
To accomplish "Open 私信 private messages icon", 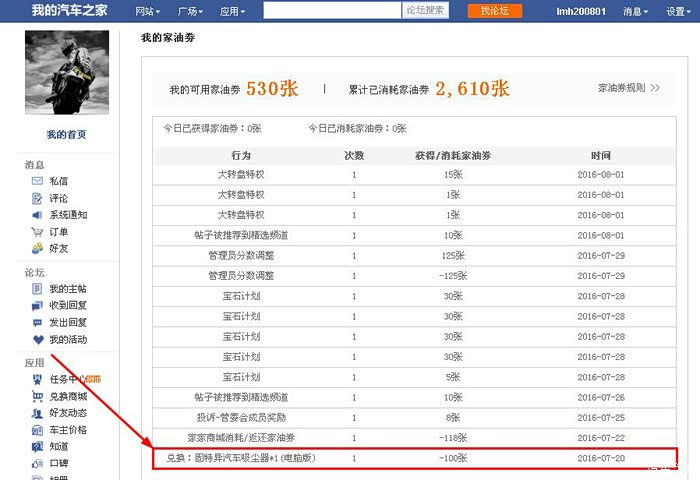I will [x=37, y=181].
